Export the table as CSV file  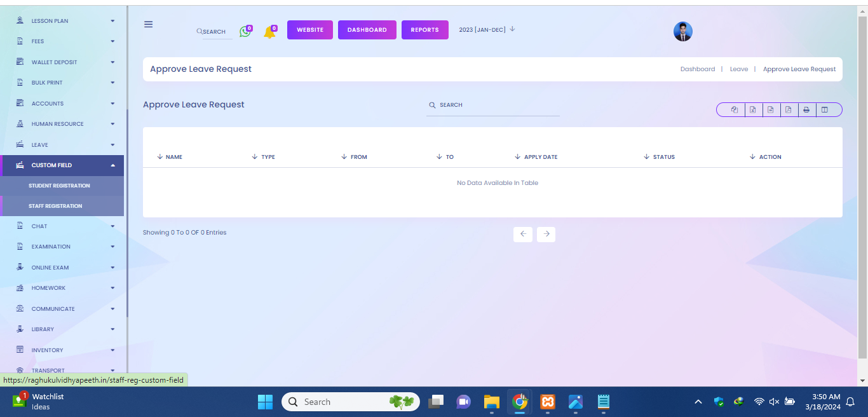pos(770,110)
